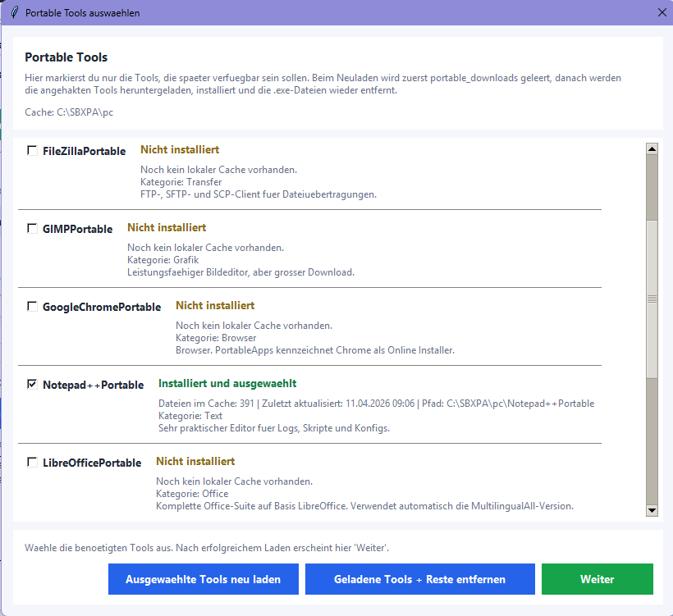This screenshot has height=616, width=673.
Task: Close the Portable Tools dialog window
Action: (662, 12)
